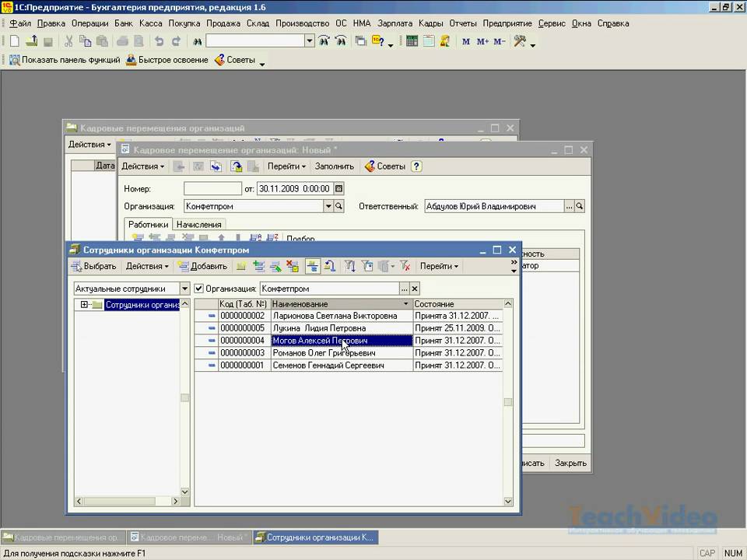Click the mark for deletion icon in employees toolbar
Viewport: 747px width, 560px height.
click(293, 266)
